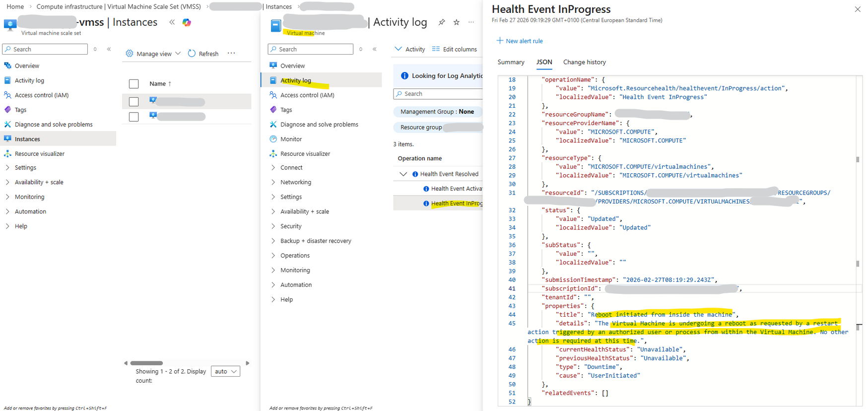This screenshot has height=411, width=868.
Task: Switch to the Summary tab
Action: (511, 62)
